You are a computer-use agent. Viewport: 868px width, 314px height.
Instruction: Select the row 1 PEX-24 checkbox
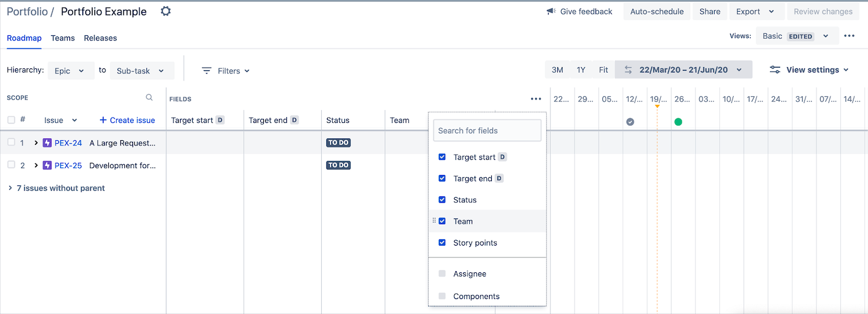tap(11, 142)
